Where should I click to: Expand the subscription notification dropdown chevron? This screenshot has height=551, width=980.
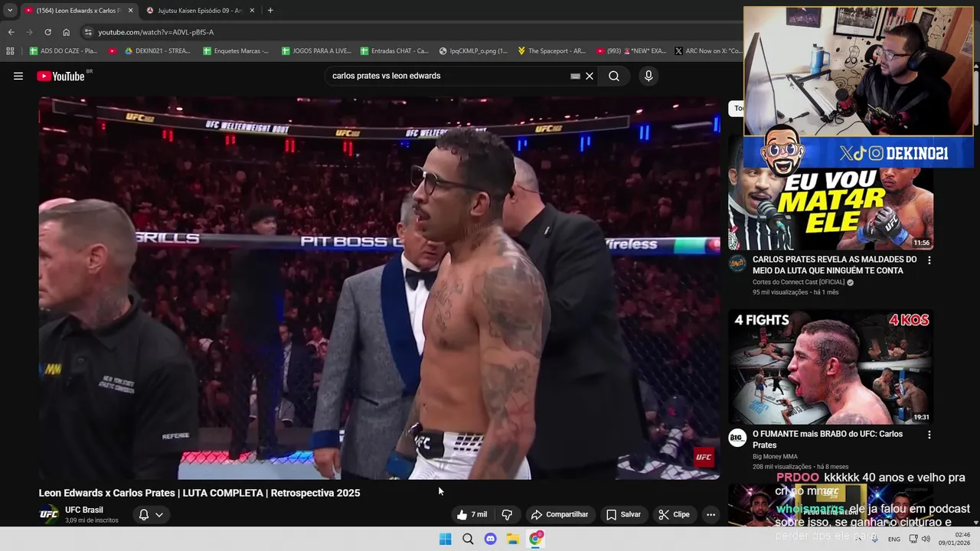pos(159,514)
